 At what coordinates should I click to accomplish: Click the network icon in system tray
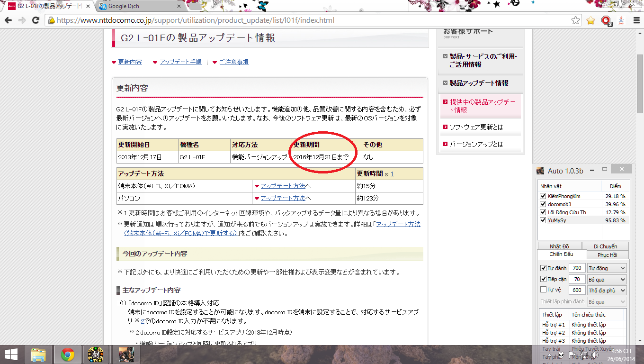tap(584, 355)
